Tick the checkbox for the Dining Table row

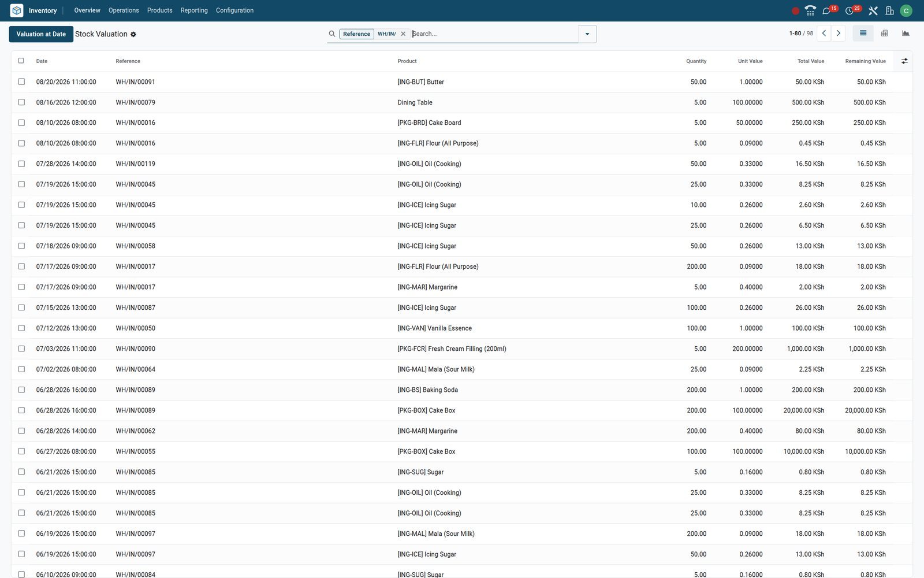21,102
